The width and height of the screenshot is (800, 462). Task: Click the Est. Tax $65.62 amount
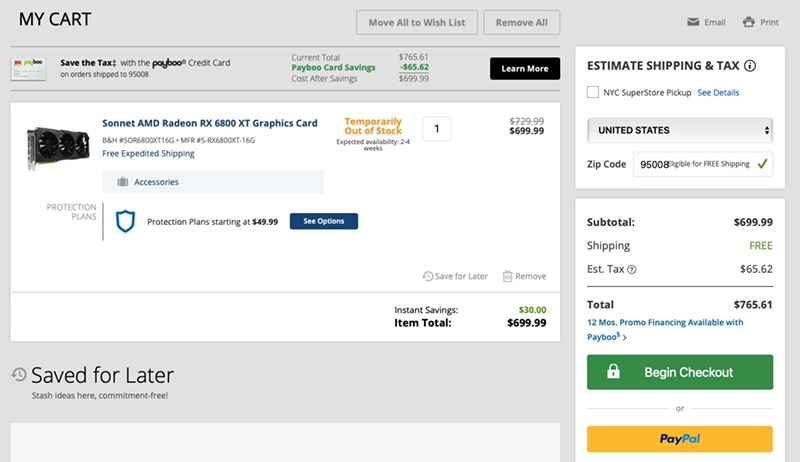756,269
